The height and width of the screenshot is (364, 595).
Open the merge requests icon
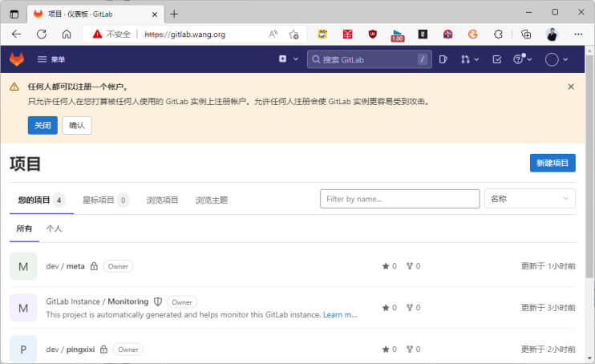pyautogui.click(x=465, y=59)
